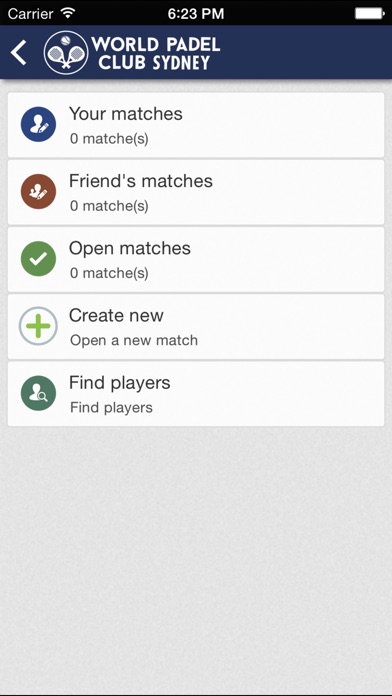Open the Your matches title text
392x696 pixels.
coord(126,114)
